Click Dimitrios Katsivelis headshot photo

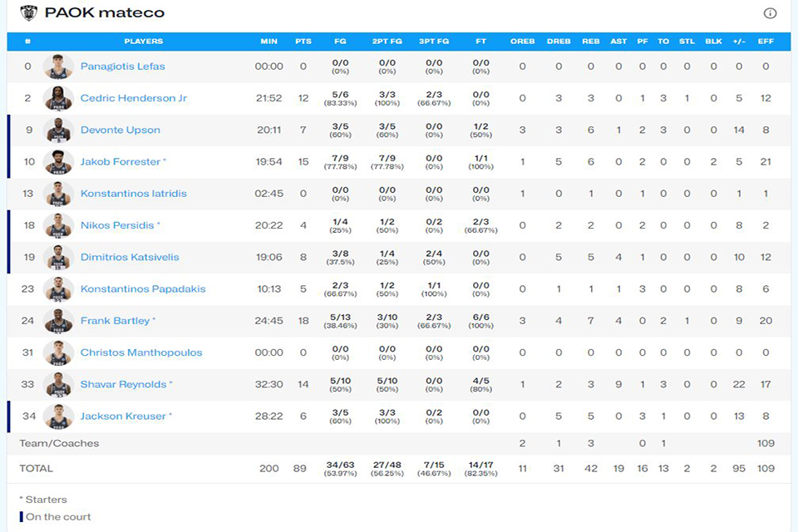[58, 257]
